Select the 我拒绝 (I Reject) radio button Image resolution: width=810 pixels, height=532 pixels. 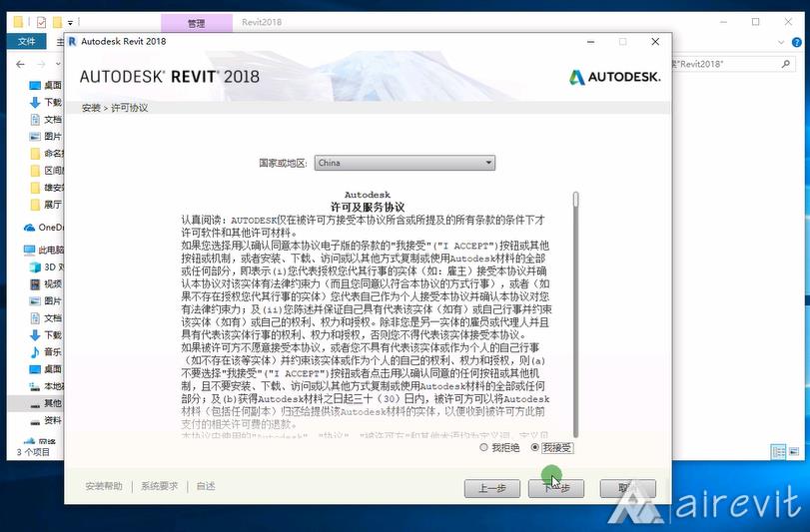click(484, 448)
